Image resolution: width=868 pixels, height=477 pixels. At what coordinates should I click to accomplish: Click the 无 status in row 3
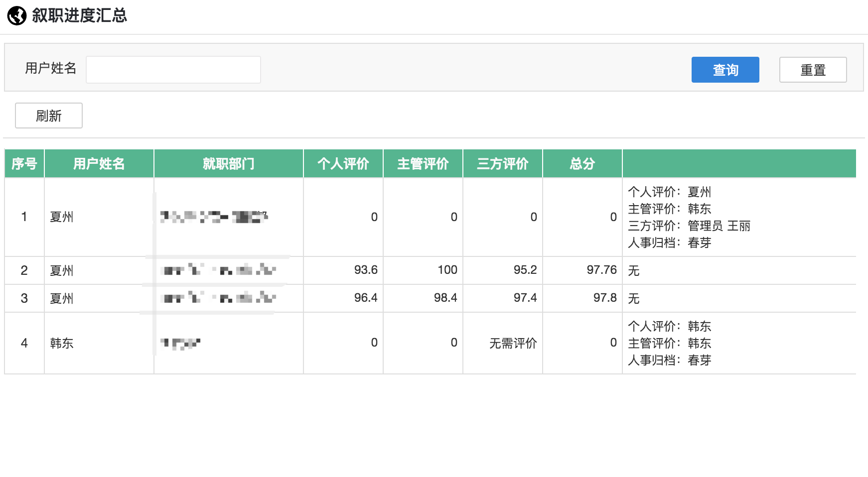point(633,298)
